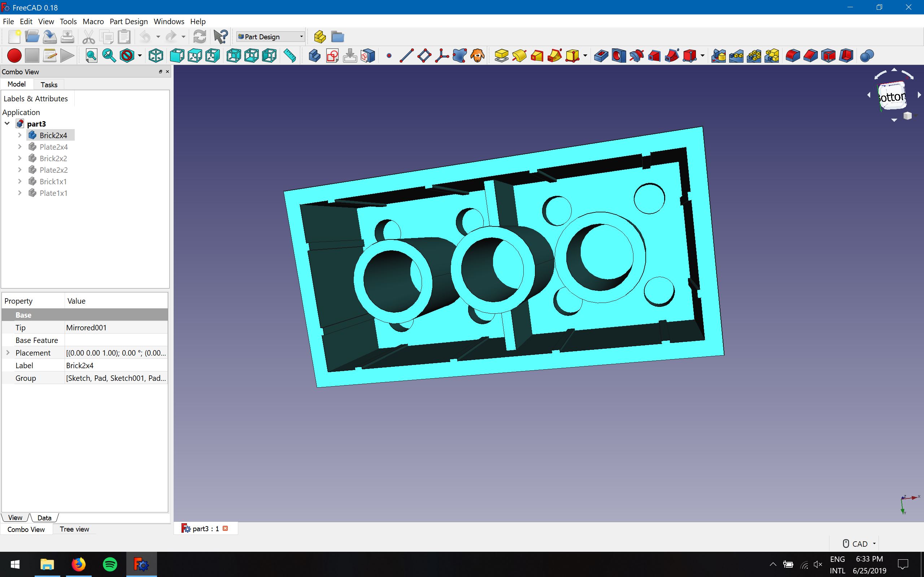This screenshot has height=577, width=924.
Task: Set the view to isometric
Action: pos(156,56)
